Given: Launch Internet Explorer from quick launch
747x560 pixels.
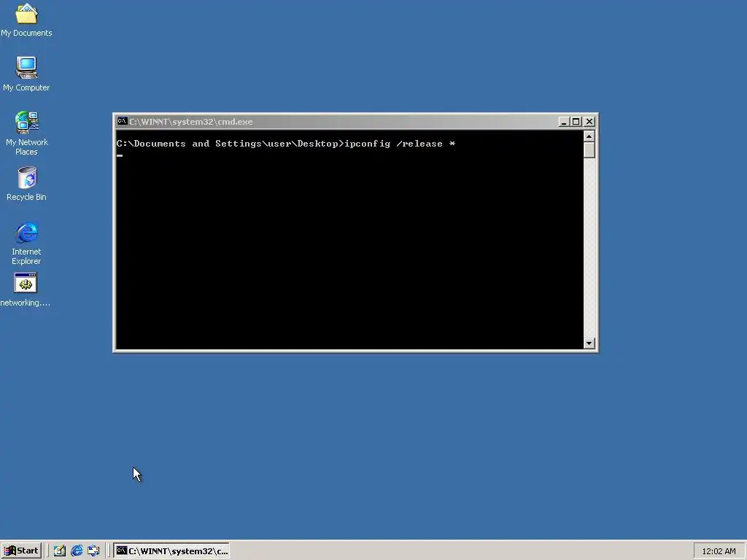Looking at the screenshot, I should [76, 551].
